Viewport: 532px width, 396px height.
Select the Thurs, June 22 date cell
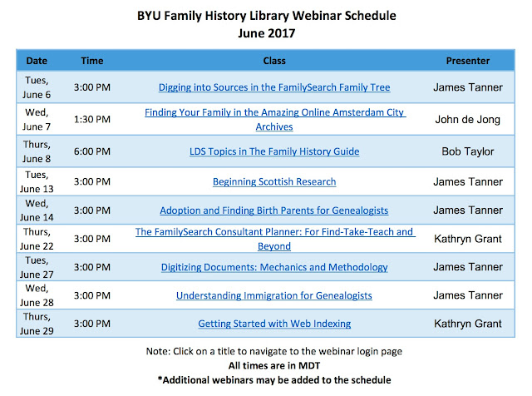click(37, 239)
